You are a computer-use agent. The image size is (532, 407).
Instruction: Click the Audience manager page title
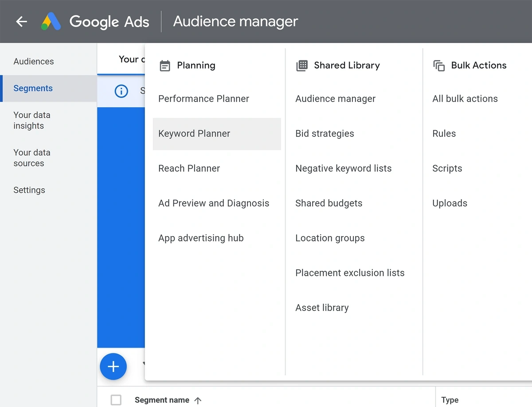click(x=235, y=21)
